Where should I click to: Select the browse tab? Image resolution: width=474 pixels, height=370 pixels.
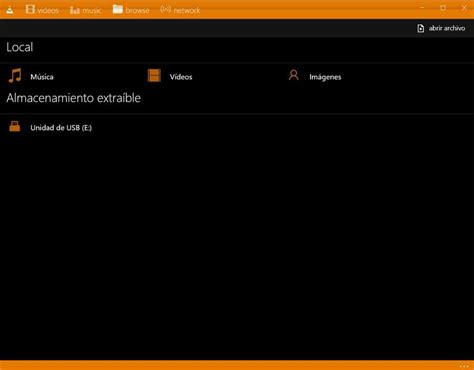[131, 10]
